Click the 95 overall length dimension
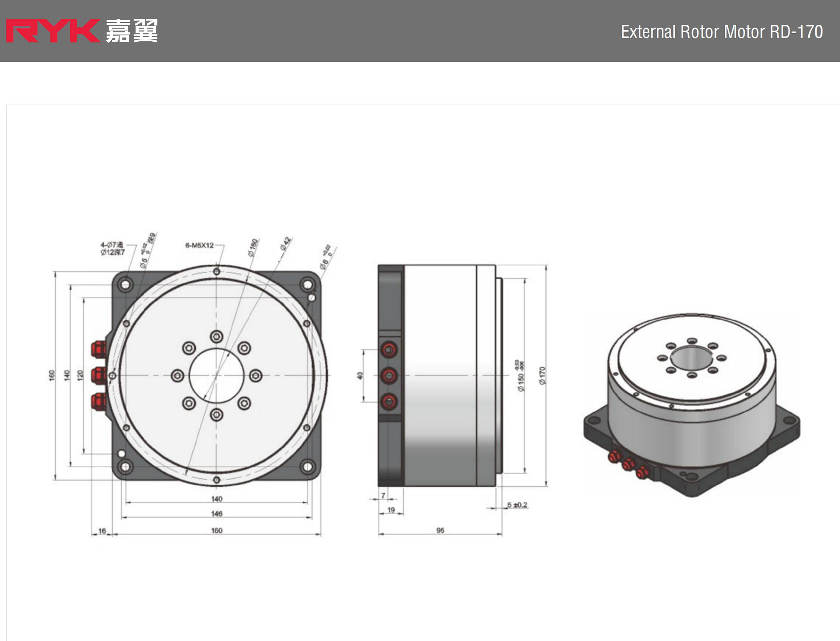 (440, 530)
